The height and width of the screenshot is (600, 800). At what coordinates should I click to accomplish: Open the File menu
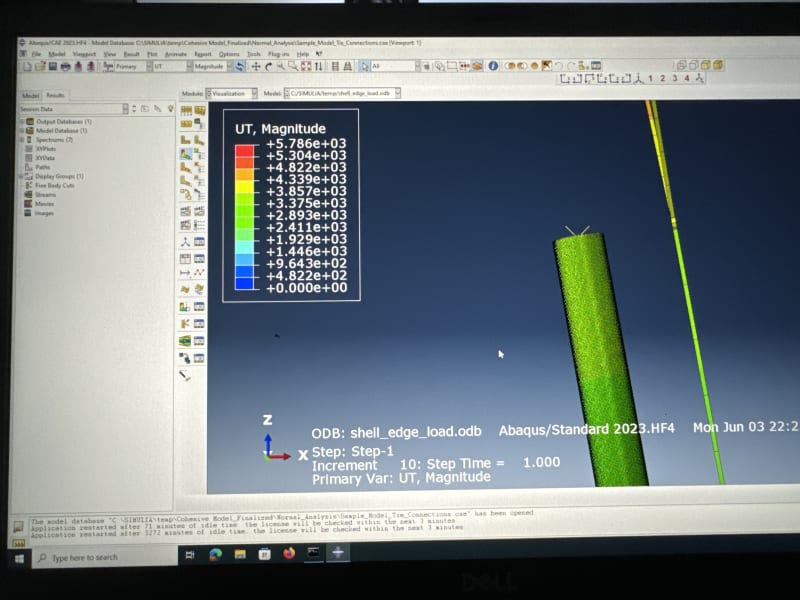pyautogui.click(x=36, y=54)
